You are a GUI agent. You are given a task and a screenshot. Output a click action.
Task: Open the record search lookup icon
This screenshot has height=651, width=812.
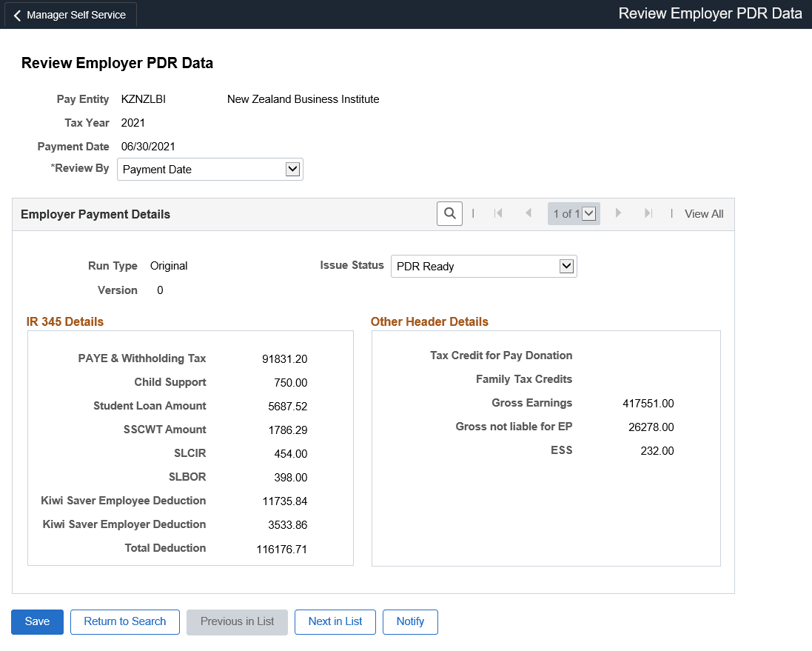coord(449,213)
